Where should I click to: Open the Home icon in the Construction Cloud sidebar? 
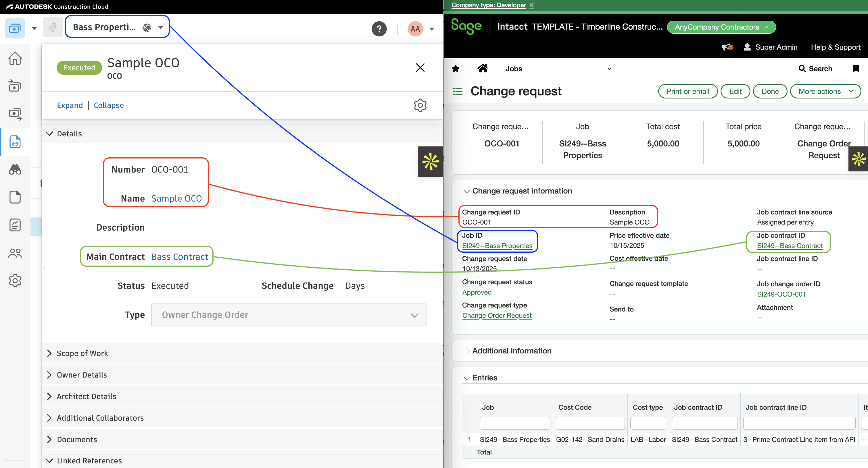[x=16, y=58]
